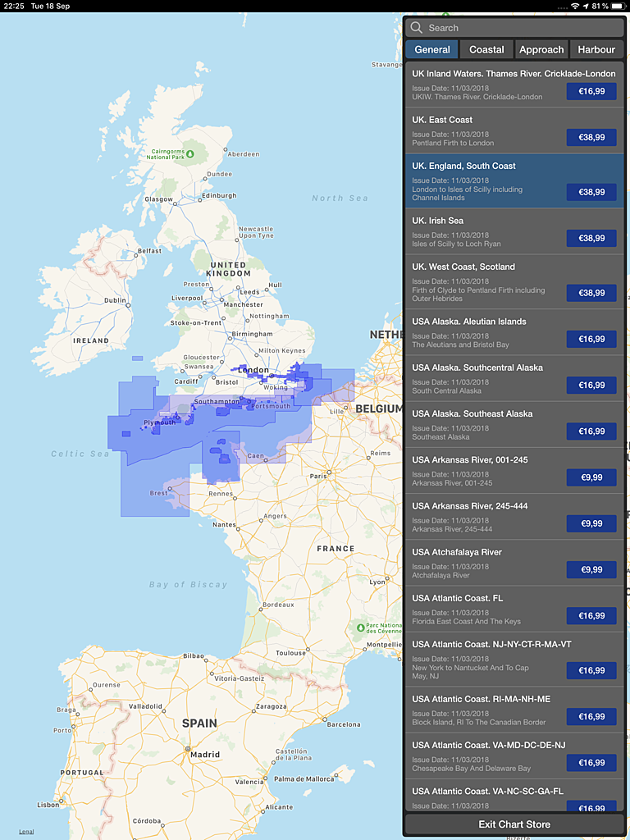Switch to the General tab
630x840 pixels.
pyautogui.click(x=431, y=49)
